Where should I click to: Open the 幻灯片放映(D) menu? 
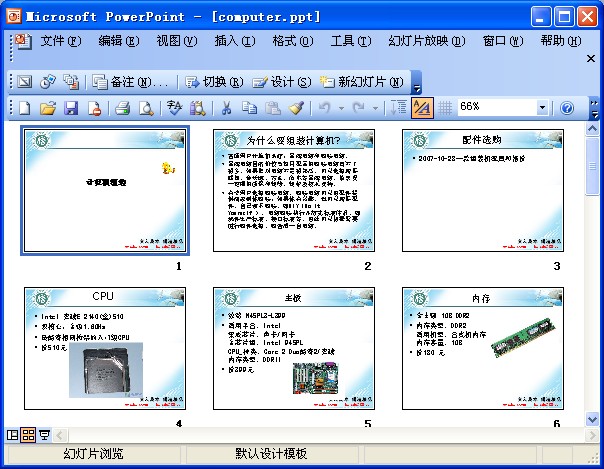click(x=425, y=41)
